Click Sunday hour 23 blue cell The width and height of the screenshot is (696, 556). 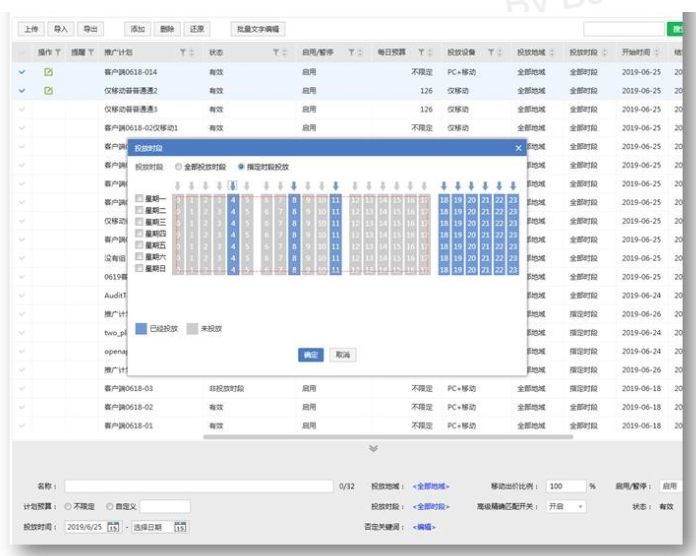click(513, 269)
